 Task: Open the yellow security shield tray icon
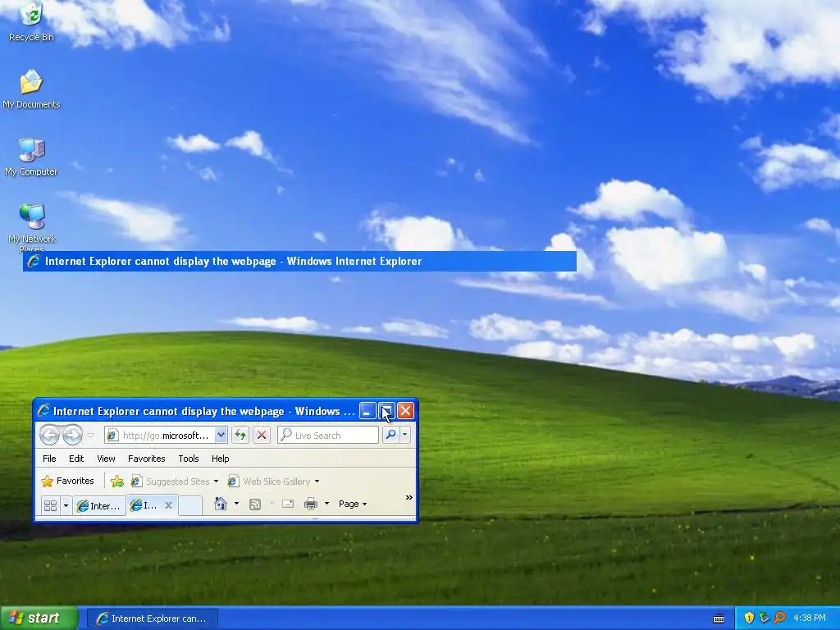749,619
